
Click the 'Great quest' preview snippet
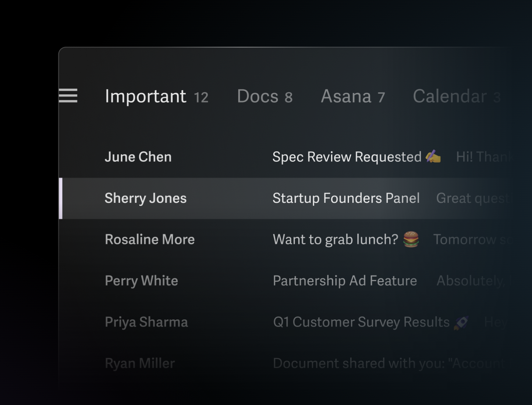pos(474,198)
